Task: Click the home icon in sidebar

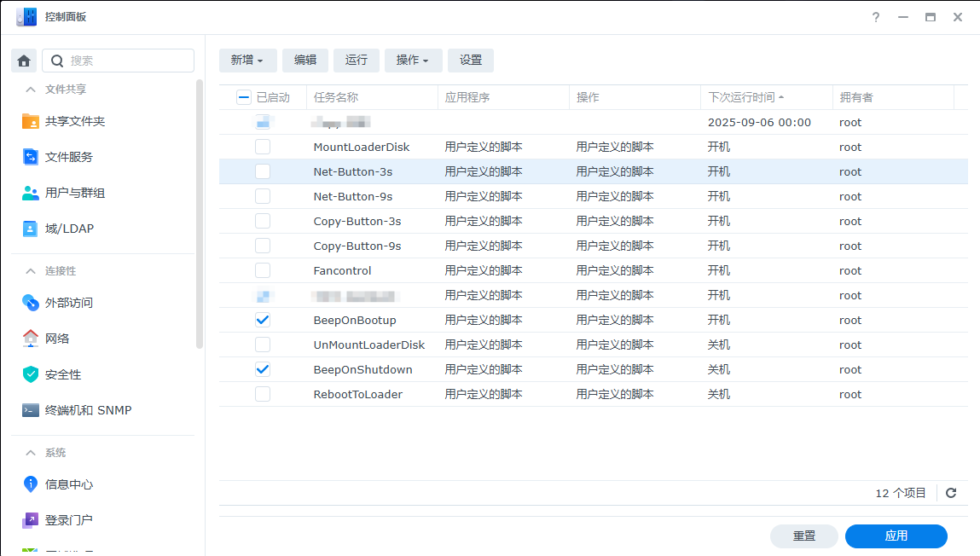Action: pos(24,61)
